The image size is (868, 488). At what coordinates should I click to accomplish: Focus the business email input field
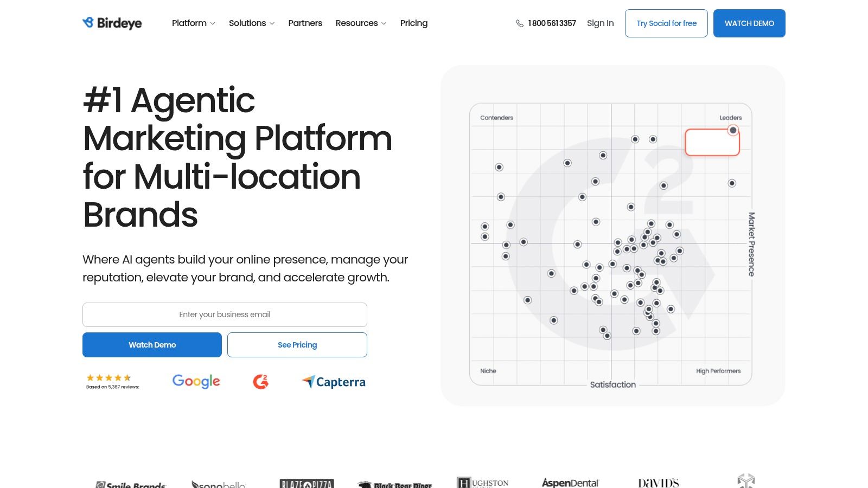coord(225,314)
